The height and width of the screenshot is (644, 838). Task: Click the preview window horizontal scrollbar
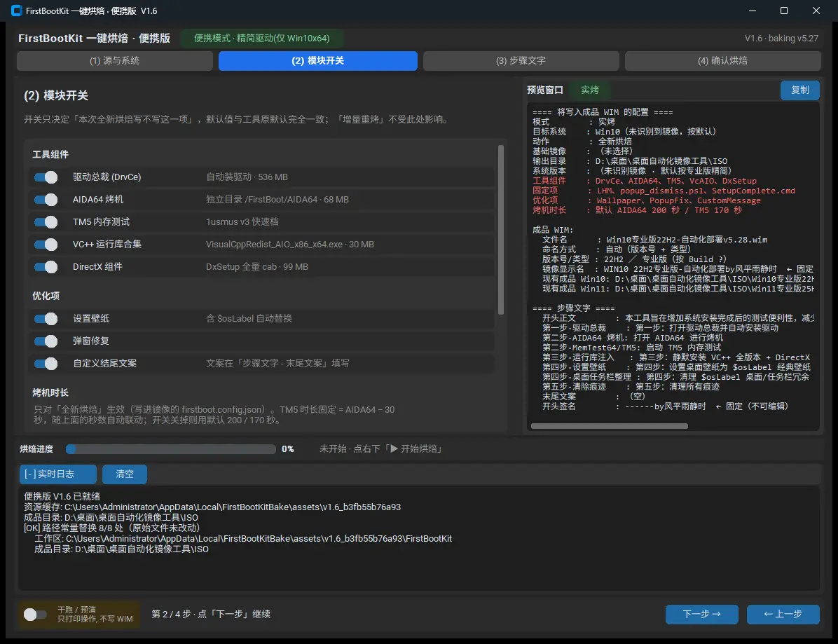point(610,426)
